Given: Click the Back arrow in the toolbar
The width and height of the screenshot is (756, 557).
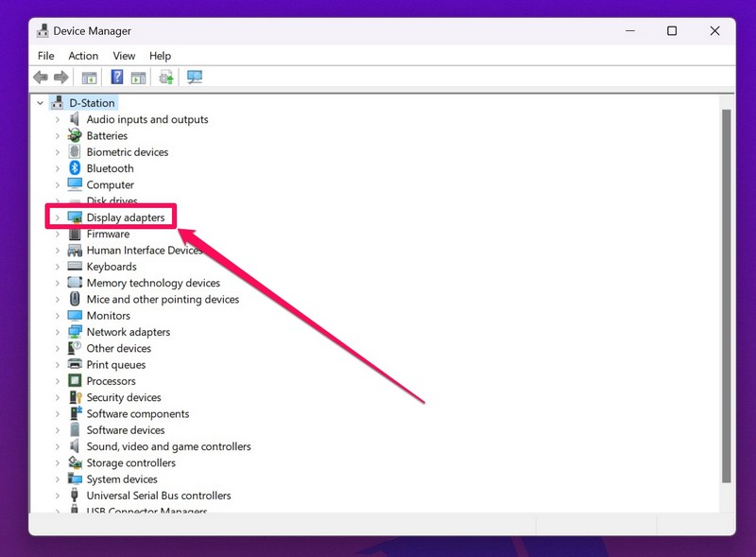Looking at the screenshot, I should tap(41, 78).
